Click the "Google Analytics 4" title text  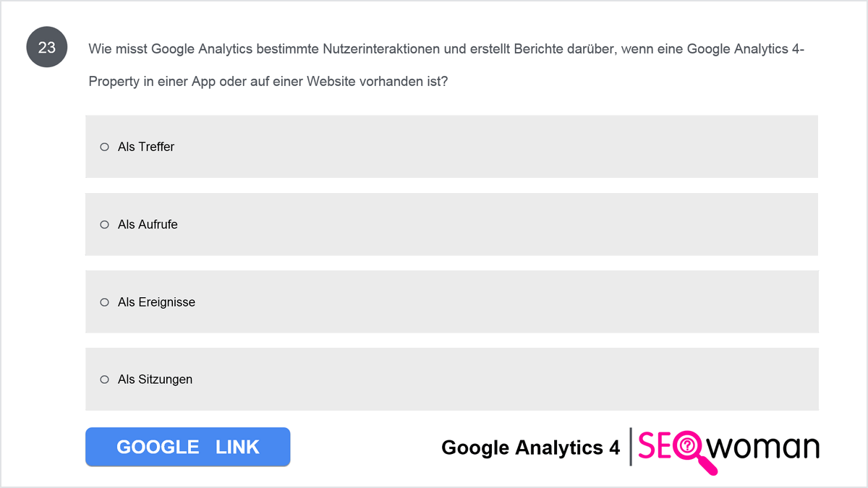[530, 448]
